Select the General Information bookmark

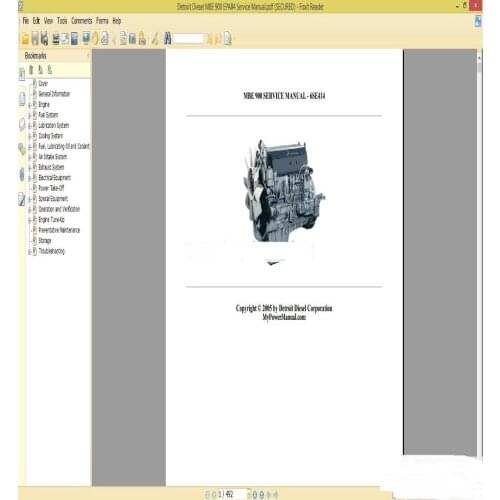tap(54, 94)
